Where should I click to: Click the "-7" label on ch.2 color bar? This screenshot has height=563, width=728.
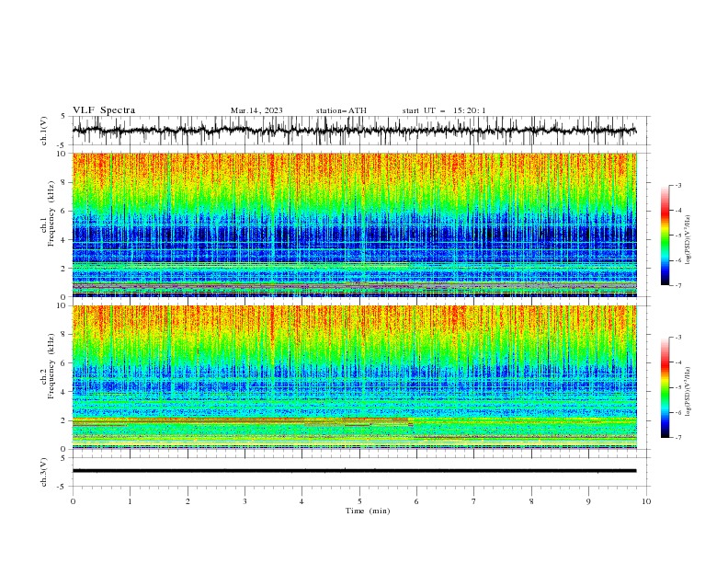point(678,437)
